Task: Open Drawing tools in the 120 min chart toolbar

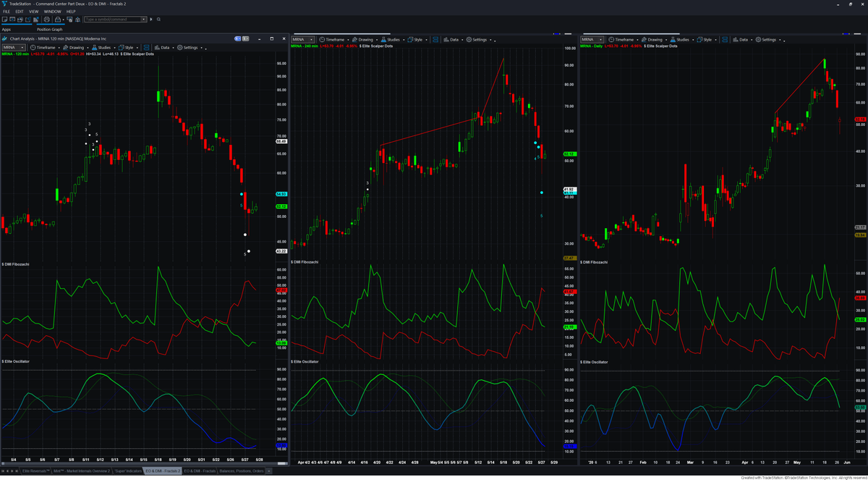Action: click(x=75, y=48)
